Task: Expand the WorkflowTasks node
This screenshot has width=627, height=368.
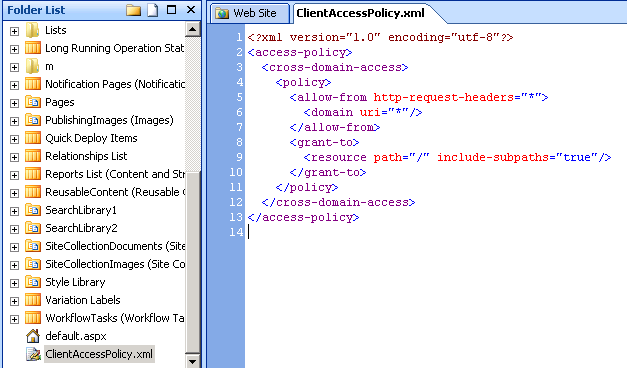Action: tap(14, 319)
